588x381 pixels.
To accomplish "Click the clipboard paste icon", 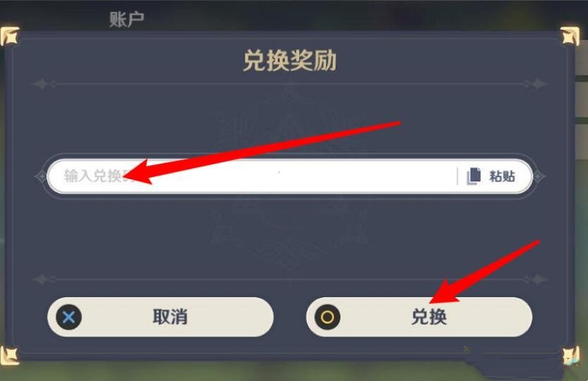I will (x=474, y=176).
